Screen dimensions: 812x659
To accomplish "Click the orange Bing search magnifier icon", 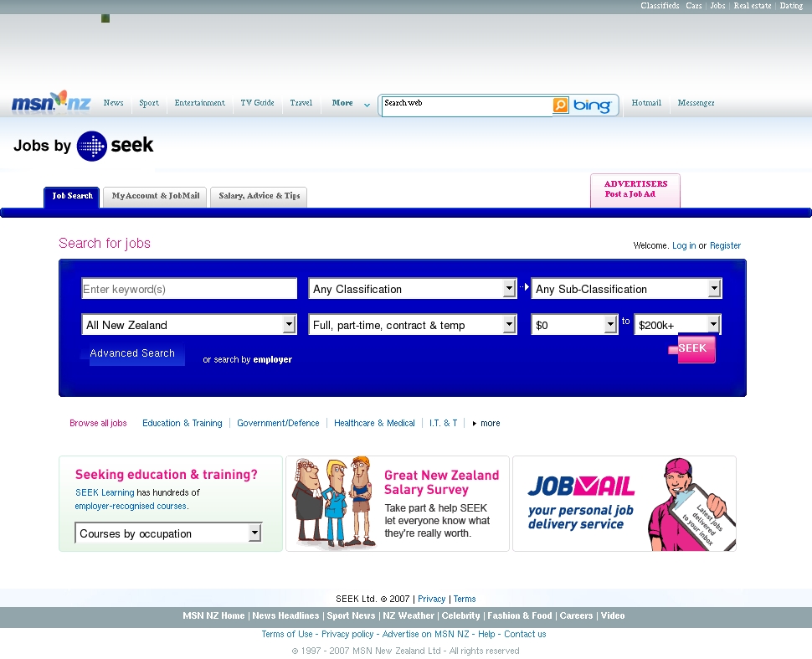I will click(x=560, y=106).
